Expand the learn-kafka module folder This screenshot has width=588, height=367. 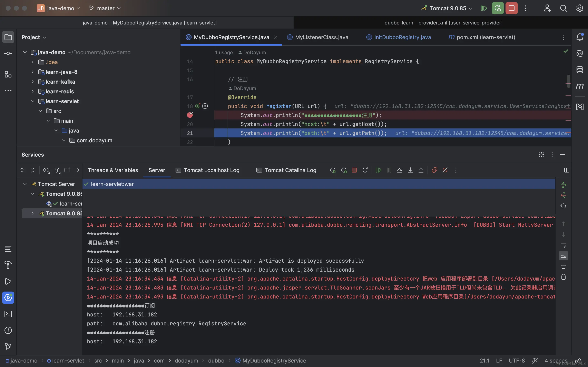coord(32,82)
